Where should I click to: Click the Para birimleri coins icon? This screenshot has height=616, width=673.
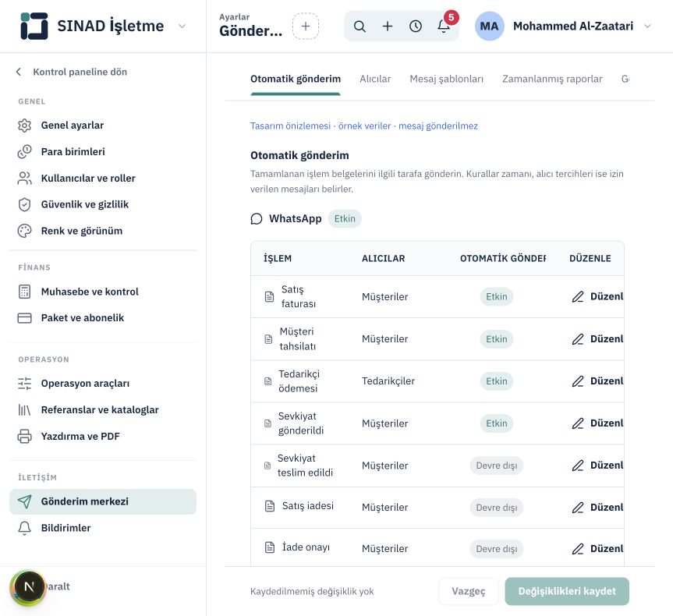pos(24,151)
